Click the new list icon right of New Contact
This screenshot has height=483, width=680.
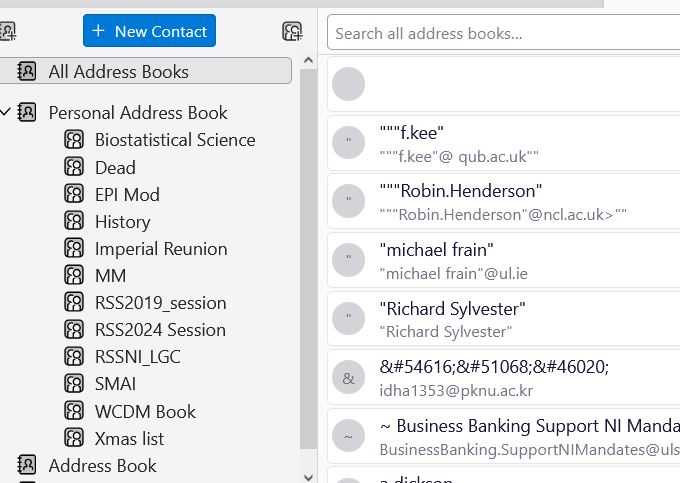point(292,31)
